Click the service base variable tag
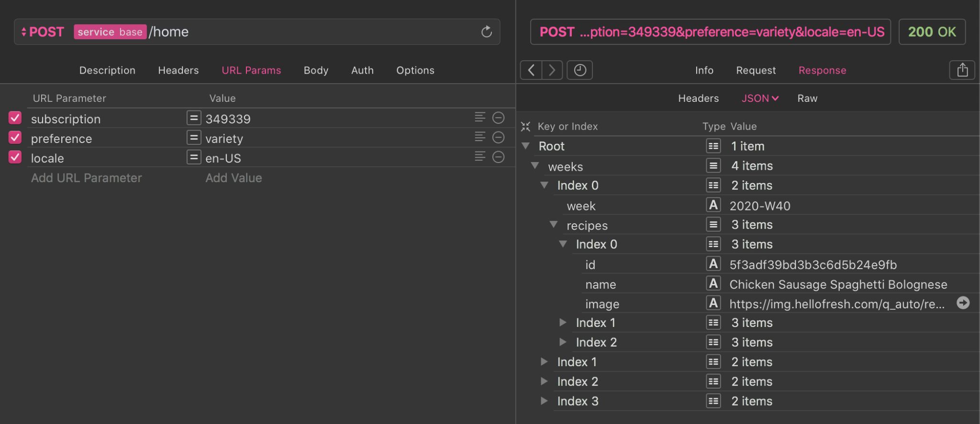The width and height of the screenshot is (980, 424). click(x=110, y=32)
